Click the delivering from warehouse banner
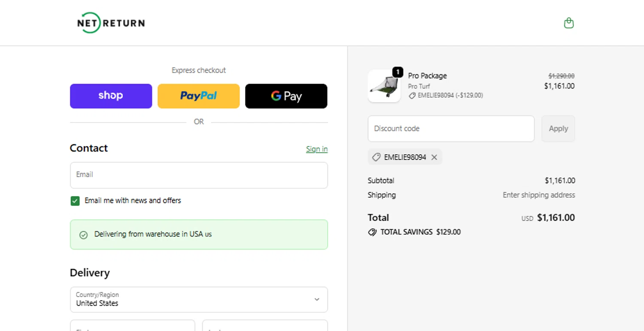644x331 pixels. click(x=198, y=235)
